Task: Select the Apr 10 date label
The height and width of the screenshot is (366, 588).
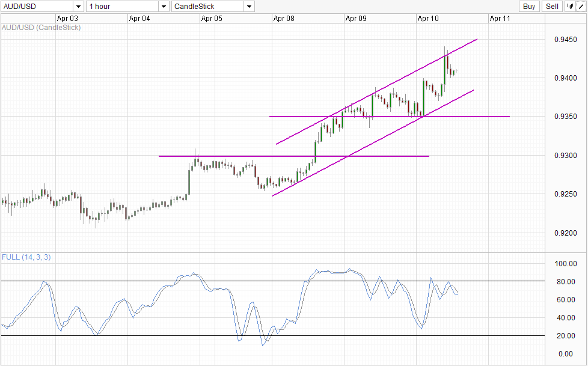Action: [x=428, y=19]
